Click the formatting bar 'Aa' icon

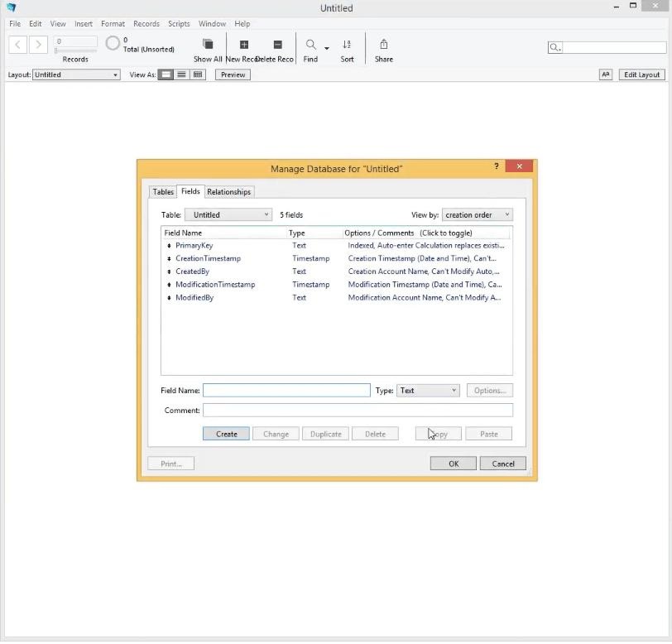[x=605, y=74]
